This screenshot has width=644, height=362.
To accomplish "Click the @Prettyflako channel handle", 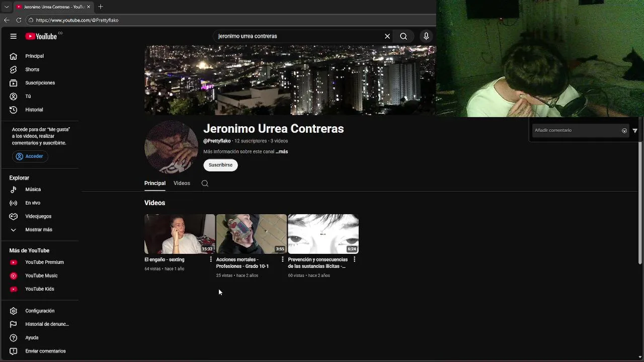I will coord(217,141).
